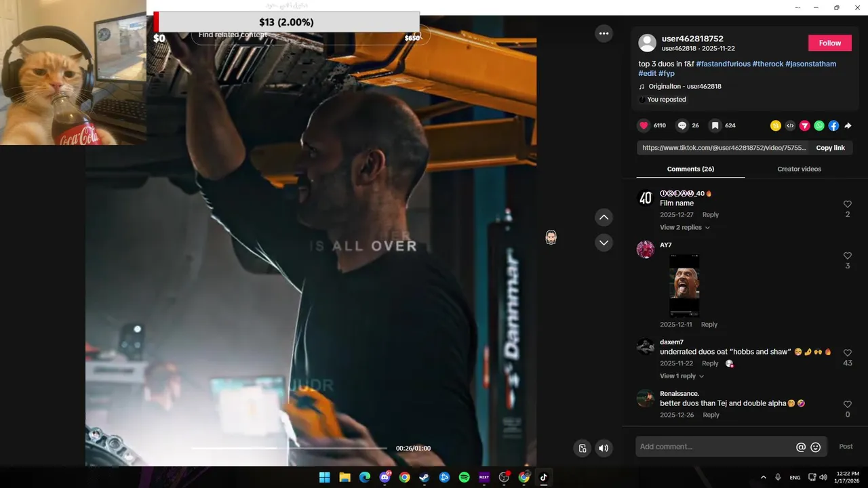
Task: Share the video to WhatsApp
Action: pyautogui.click(x=819, y=125)
